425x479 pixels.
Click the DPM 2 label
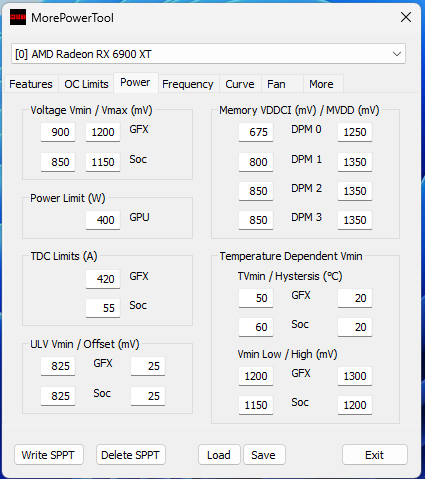coord(306,188)
